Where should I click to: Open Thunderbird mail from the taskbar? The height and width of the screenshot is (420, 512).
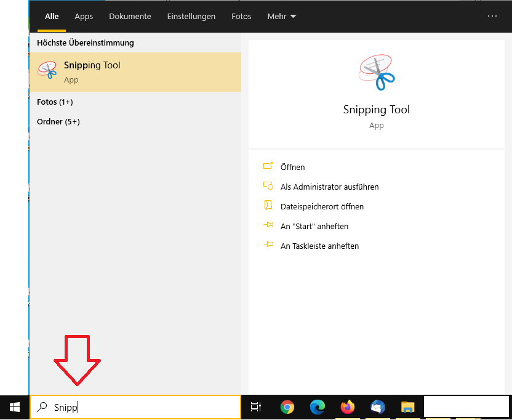377,407
